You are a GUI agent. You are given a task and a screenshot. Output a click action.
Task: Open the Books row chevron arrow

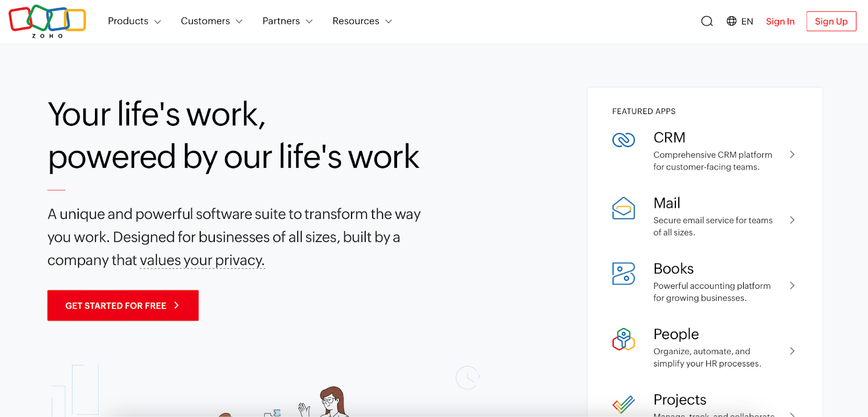click(x=792, y=286)
